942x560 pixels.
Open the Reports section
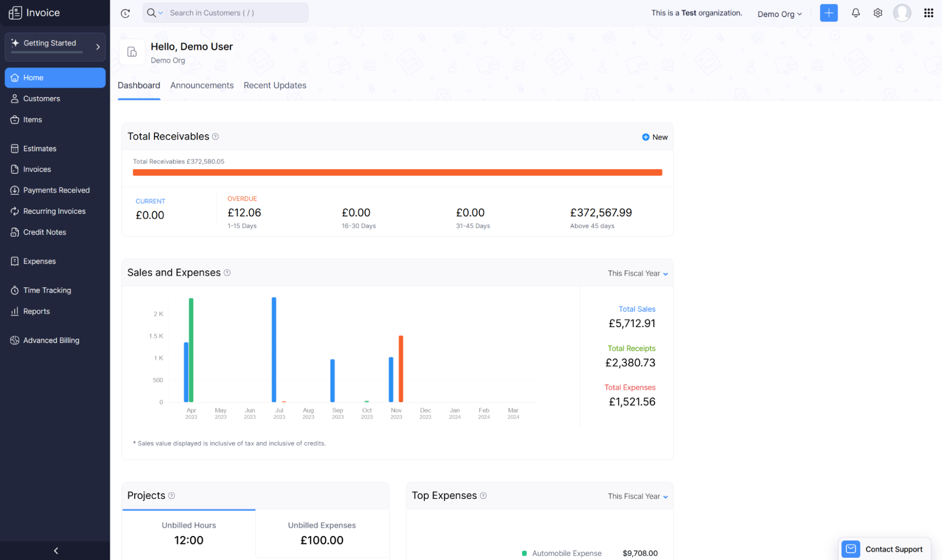[x=36, y=311]
